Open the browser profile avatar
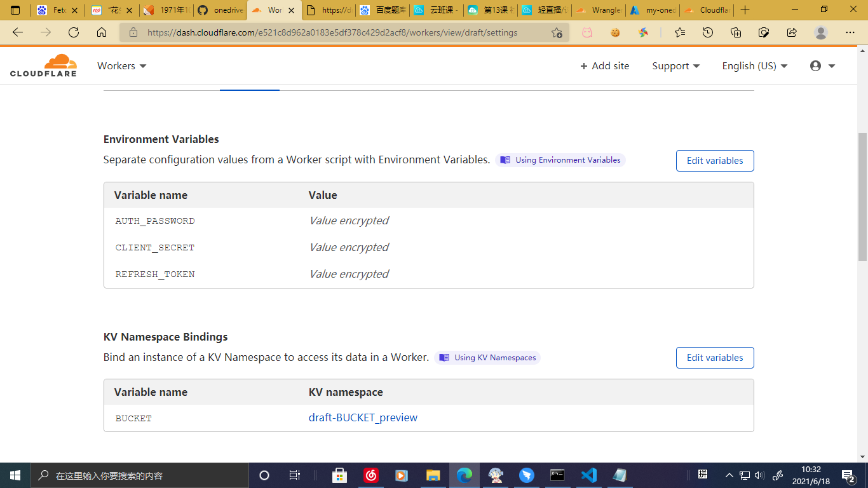The image size is (868, 488). coord(821,32)
